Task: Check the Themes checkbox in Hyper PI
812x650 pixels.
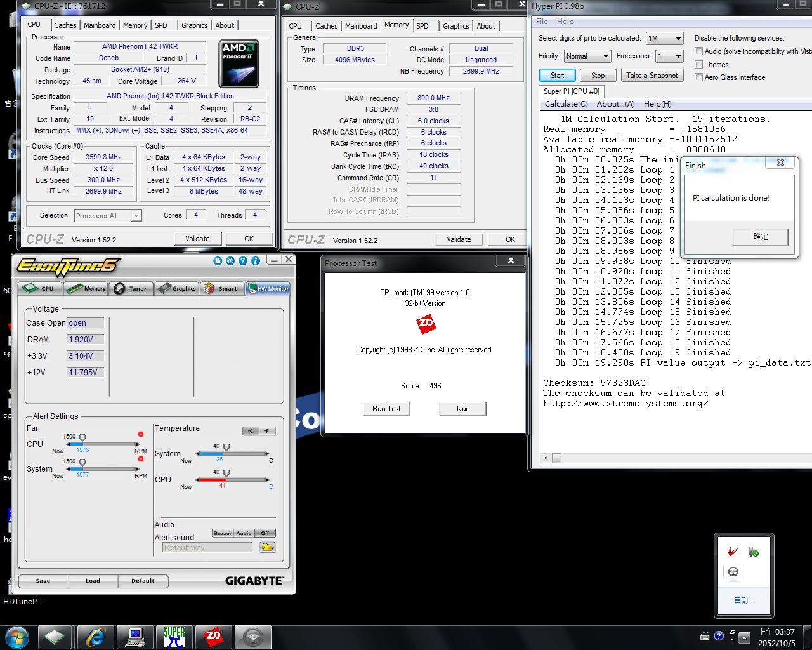Action: tap(698, 65)
